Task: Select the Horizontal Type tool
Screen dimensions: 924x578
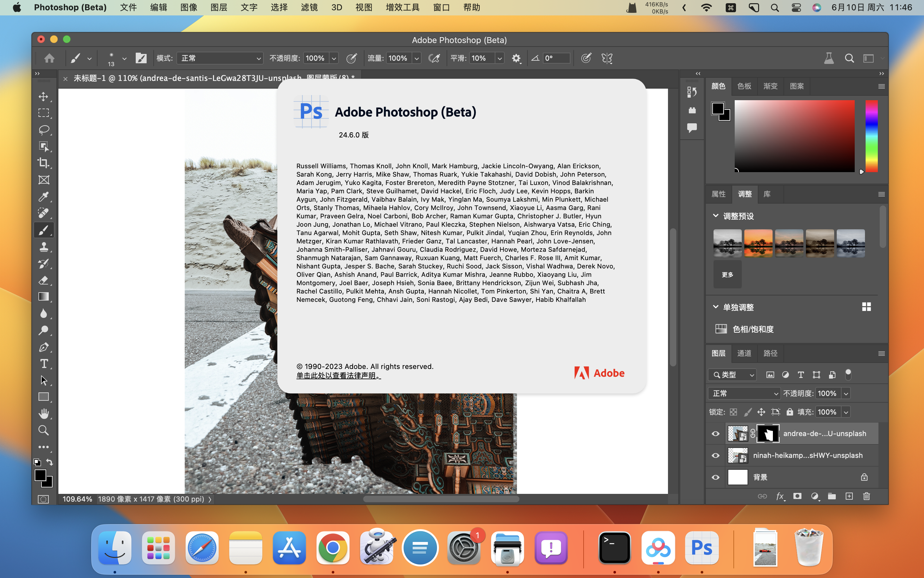Action: (x=44, y=363)
